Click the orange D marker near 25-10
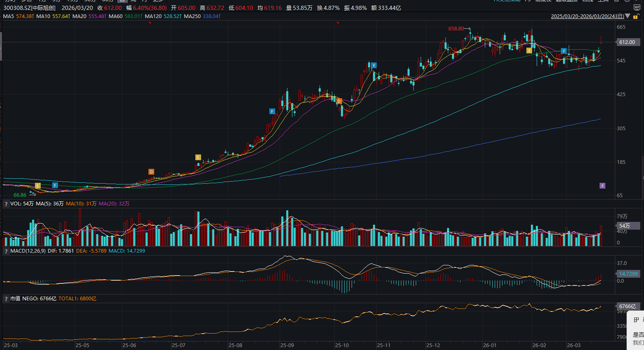This screenshot has height=350, width=644. pos(339,101)
